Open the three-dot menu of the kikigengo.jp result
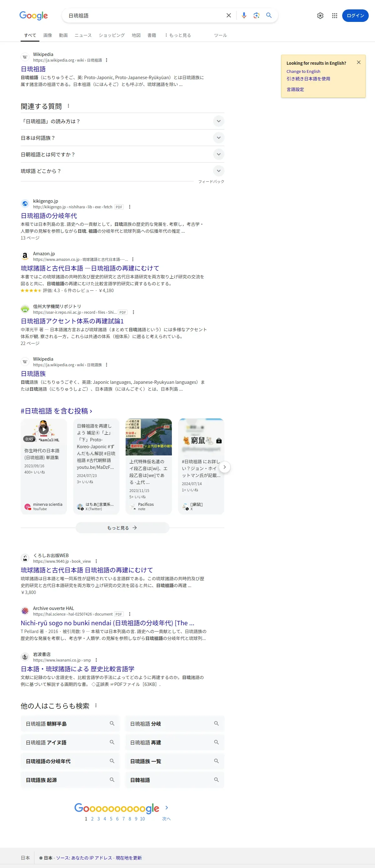This screenshot has height=868, width=375. click(x=130, y=207)
